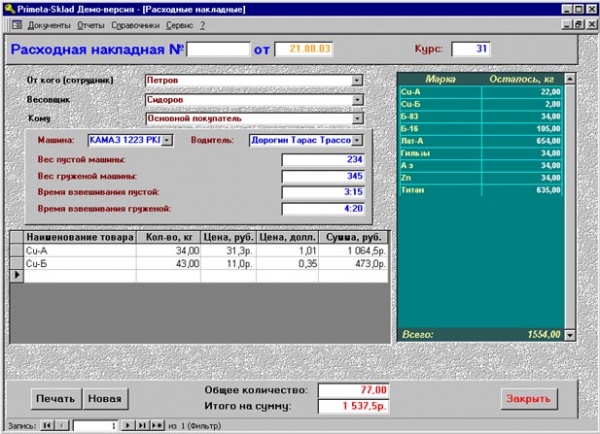The width and height of the screenshot is (600, 434).
Task: Click quantity cell 34,00 in goods table
Action: [x=168, y=251]
